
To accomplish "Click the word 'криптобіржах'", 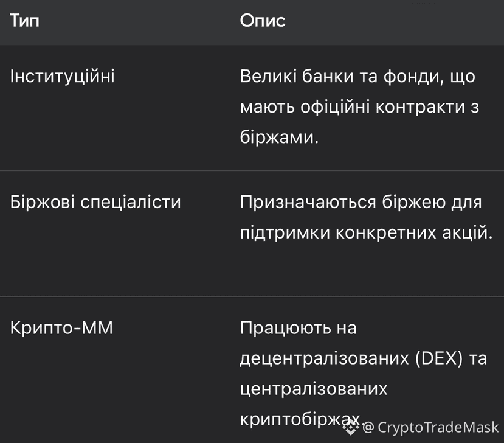I will coord(300,419).
